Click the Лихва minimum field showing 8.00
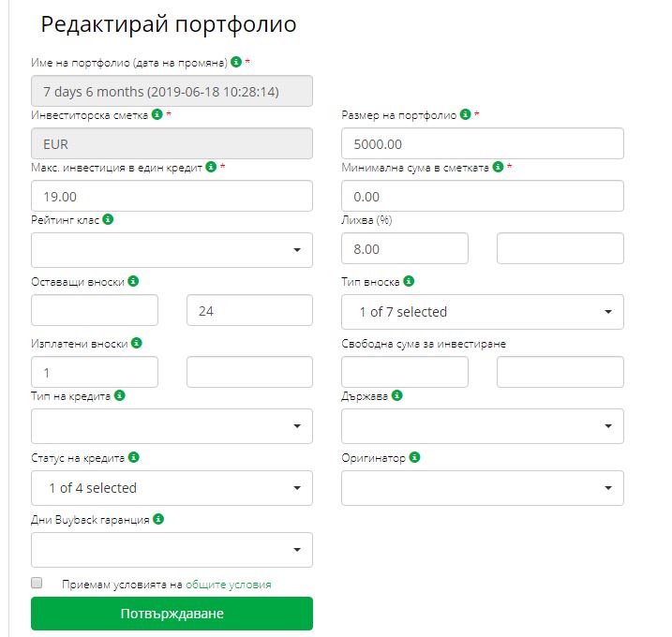 point(405,248)
